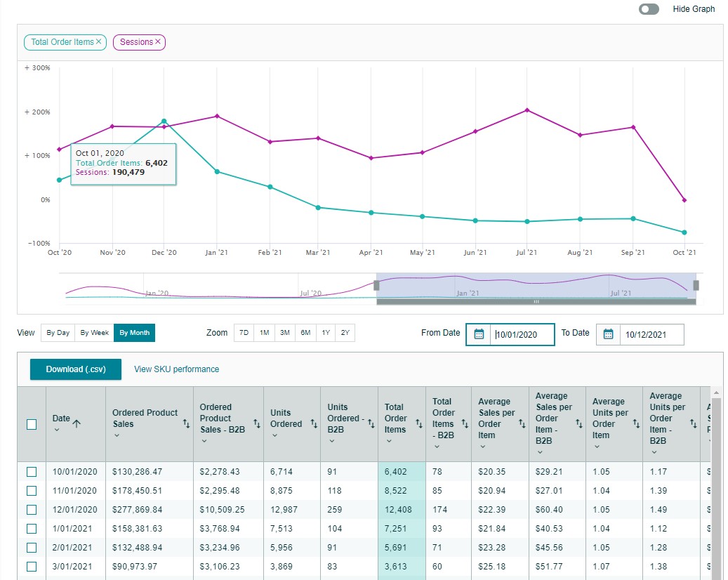Download the report as .csv
The width and height of the screenshot is (728, 580).
tap(76, 369)
